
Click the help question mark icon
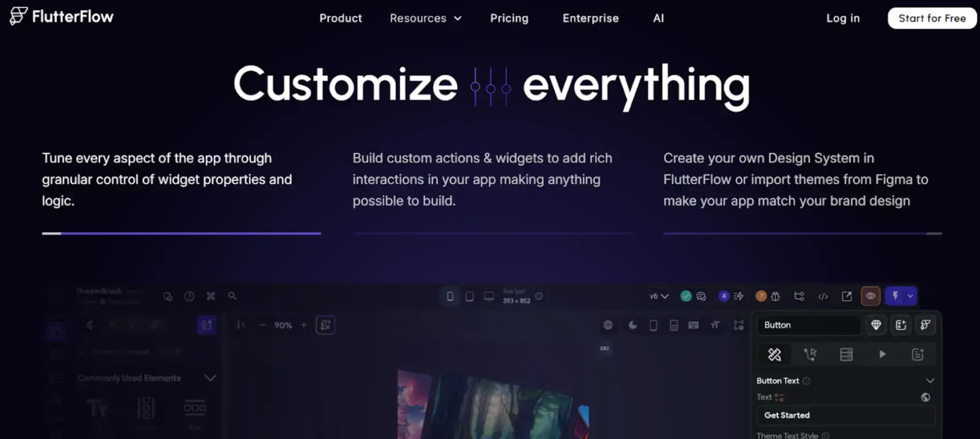(x=189, y=296)
